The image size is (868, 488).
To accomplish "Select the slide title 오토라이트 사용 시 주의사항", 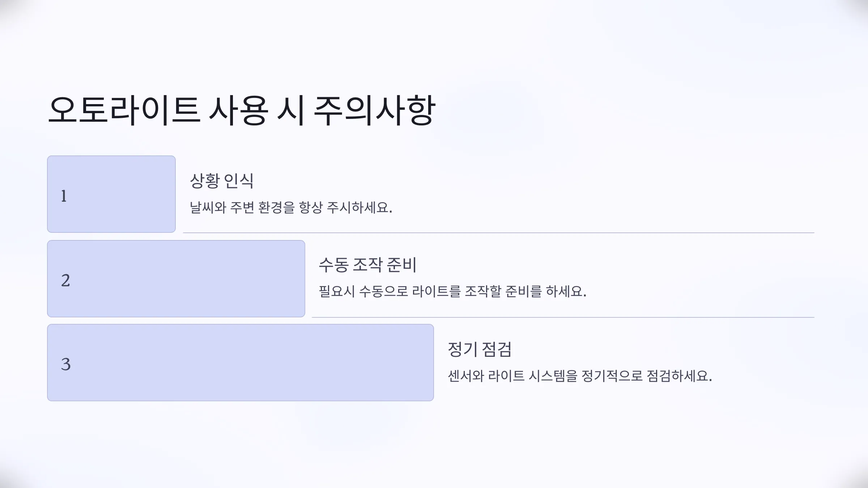I will tap(242, 111).
